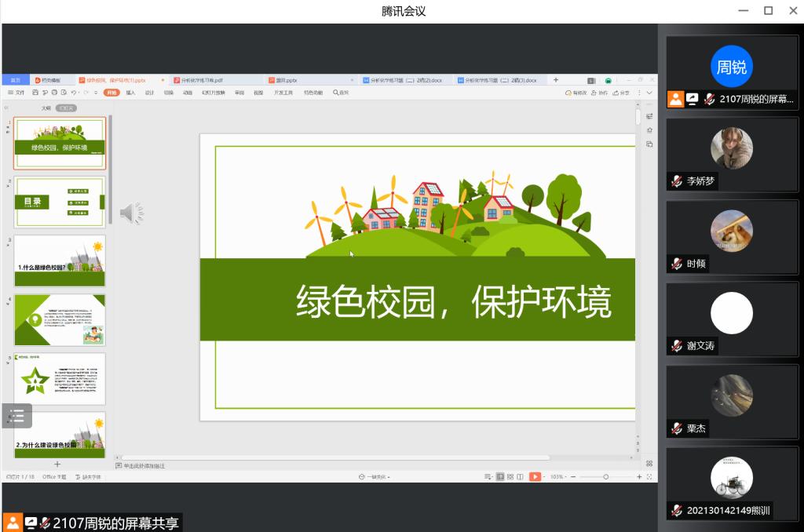
Task: Select the 目录 slide 2 thumbnail
Action: tap(59, 202)
